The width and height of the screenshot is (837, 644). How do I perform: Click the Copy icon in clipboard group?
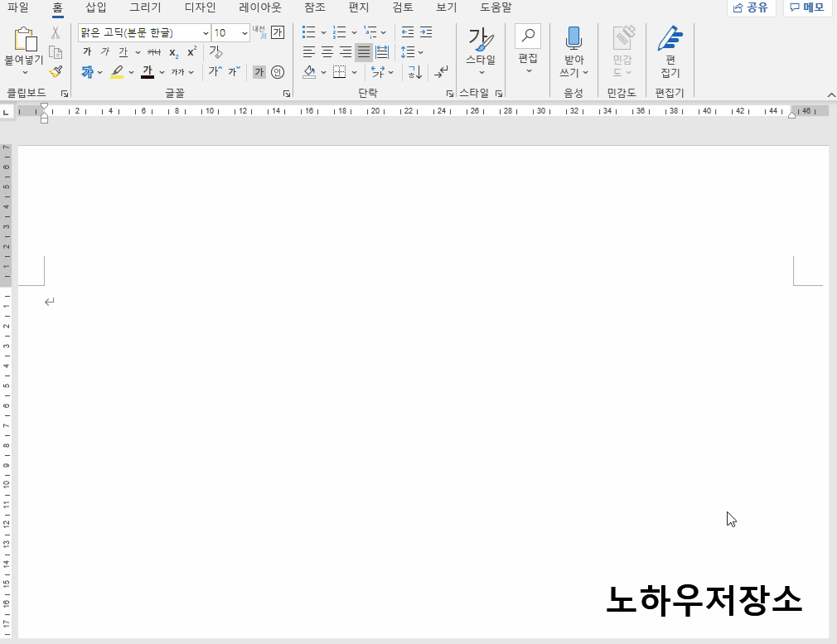click(56, 52)
